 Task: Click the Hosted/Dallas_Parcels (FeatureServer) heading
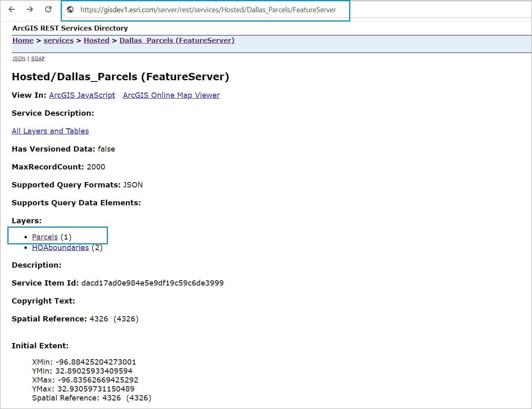click(121, 77)
